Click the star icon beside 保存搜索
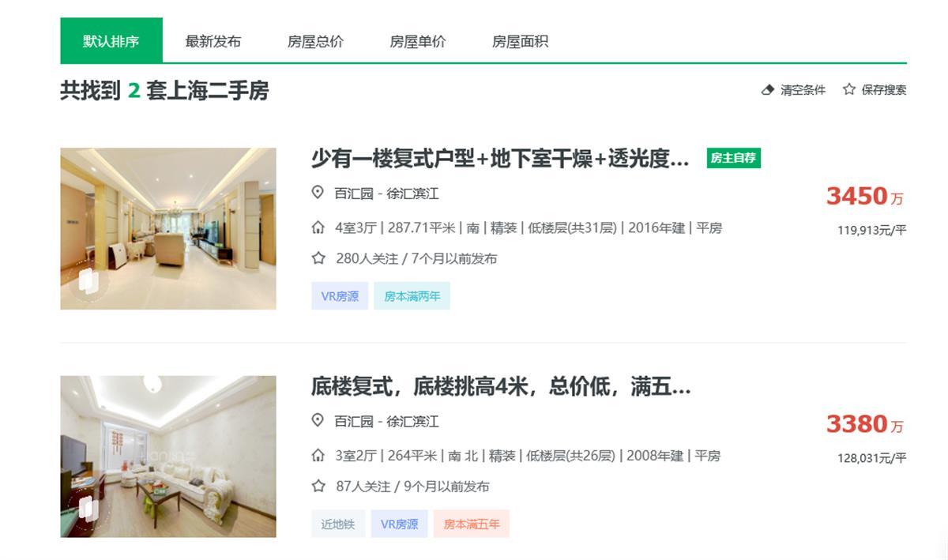This screenshot has width=948, height=560. click(x=849, y=89)
